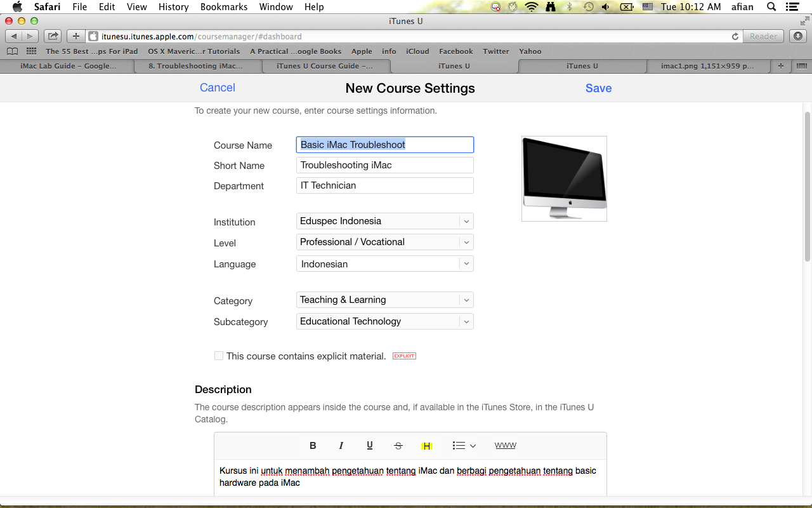Open the Level dropdown
Screen dimensions: 812x508
384,242
